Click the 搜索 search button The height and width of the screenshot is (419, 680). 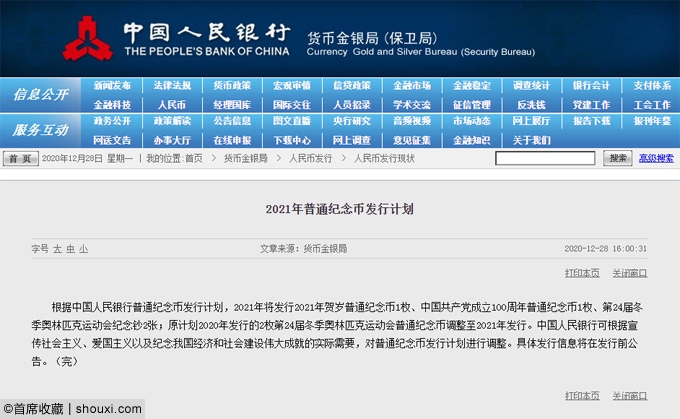618,158
